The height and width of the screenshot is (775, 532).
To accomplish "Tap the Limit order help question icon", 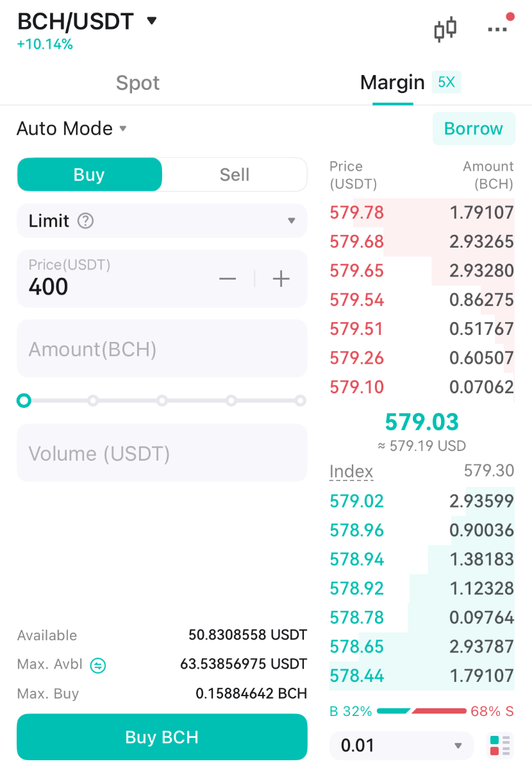I will (85, 221).
